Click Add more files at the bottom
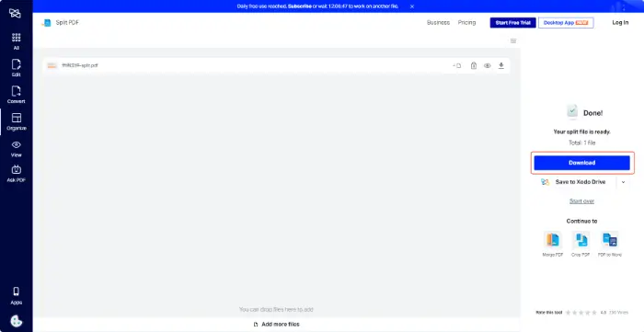644x332 pixels. (x=276, y=325)
